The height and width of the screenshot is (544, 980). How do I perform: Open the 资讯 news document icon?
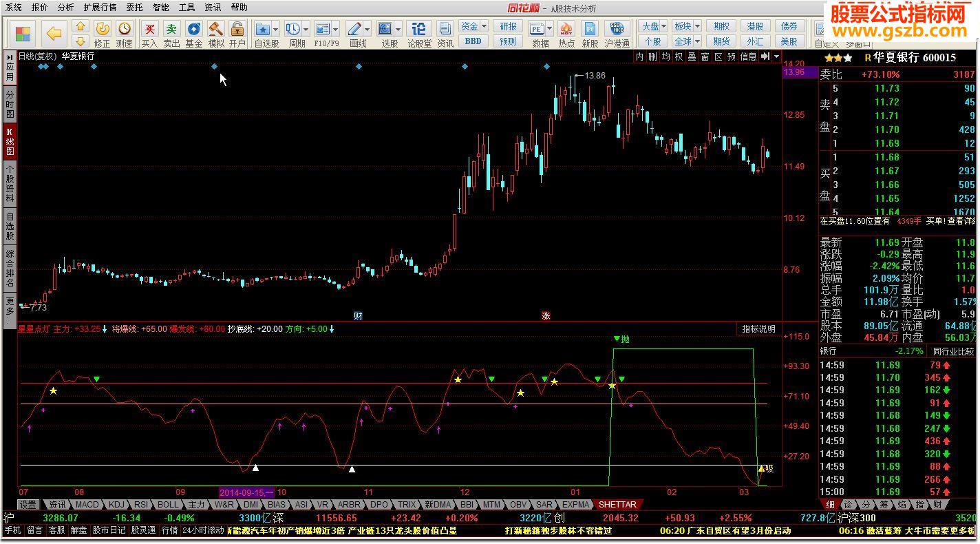click(445, 29)
